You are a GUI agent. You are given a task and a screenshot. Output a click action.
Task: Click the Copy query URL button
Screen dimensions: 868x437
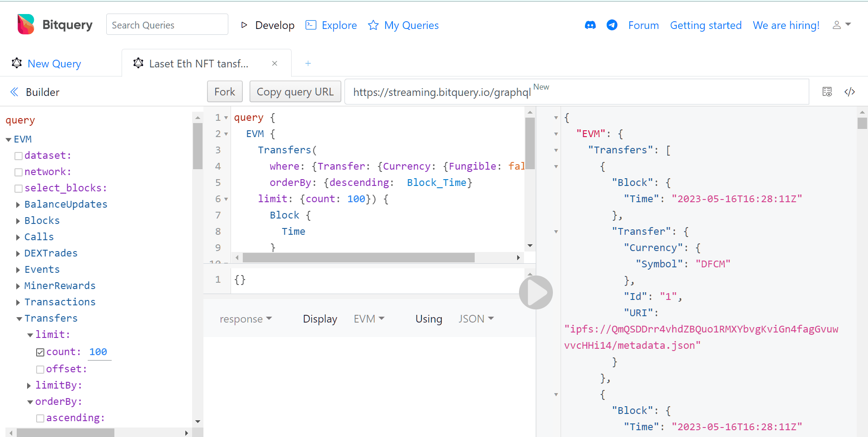(295, 91)
